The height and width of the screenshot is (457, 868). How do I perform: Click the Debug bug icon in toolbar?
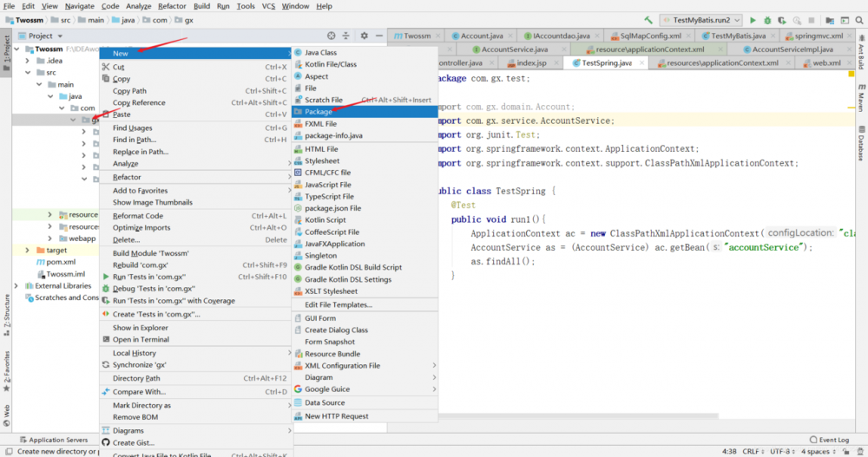click(x=769, y=20)
